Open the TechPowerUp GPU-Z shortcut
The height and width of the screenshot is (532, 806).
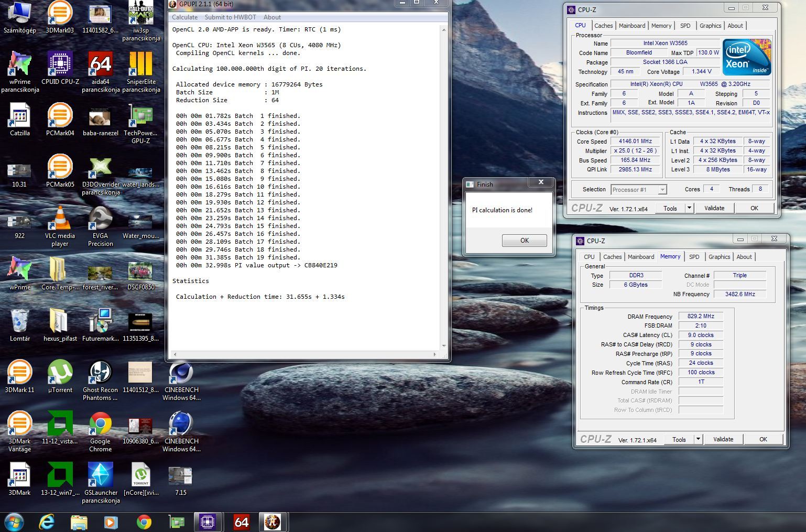(x=141, y=123)
